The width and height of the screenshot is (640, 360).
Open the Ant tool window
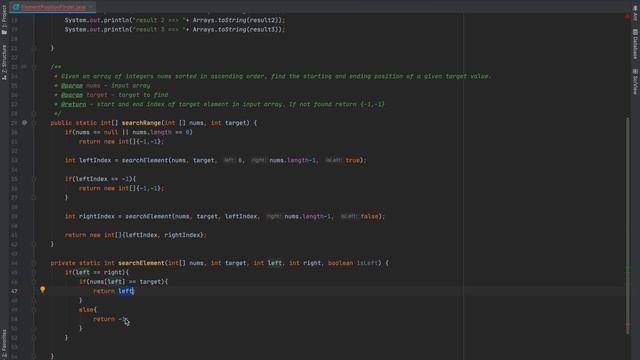pos(635,13)
